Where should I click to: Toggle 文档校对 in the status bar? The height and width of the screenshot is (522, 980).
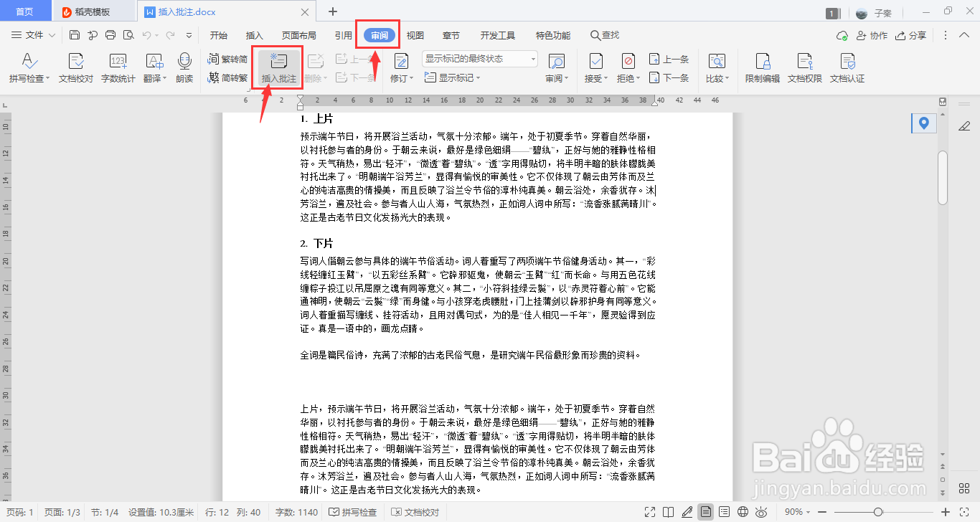(415, 512)
